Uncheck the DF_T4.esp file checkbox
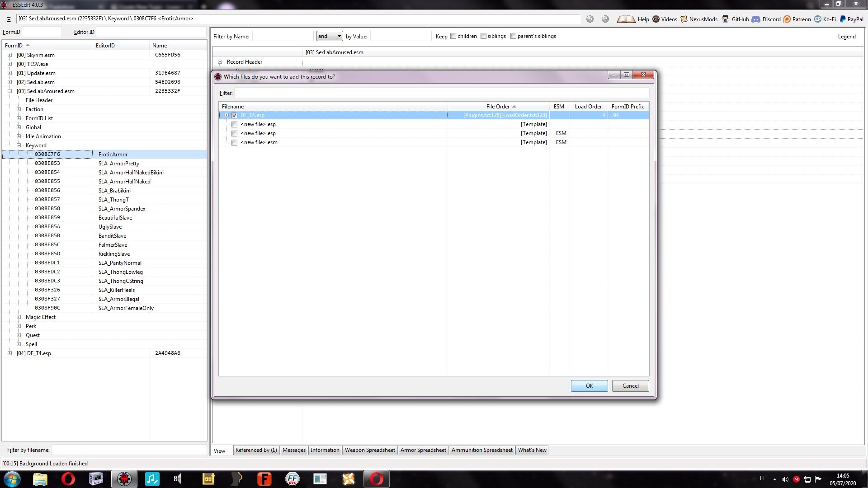This screenshot has height=488, width=868. tap(234, 115)
